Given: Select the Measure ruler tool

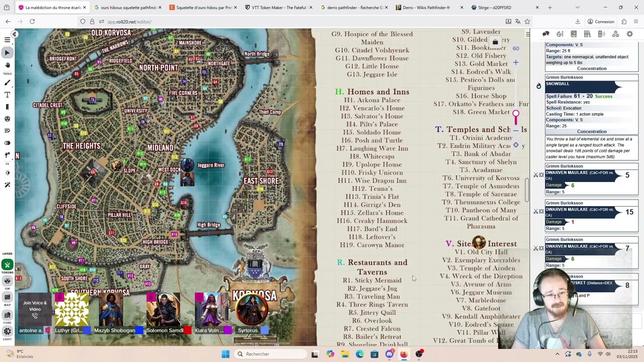Looking at the screenshot, I should point(7,107).
